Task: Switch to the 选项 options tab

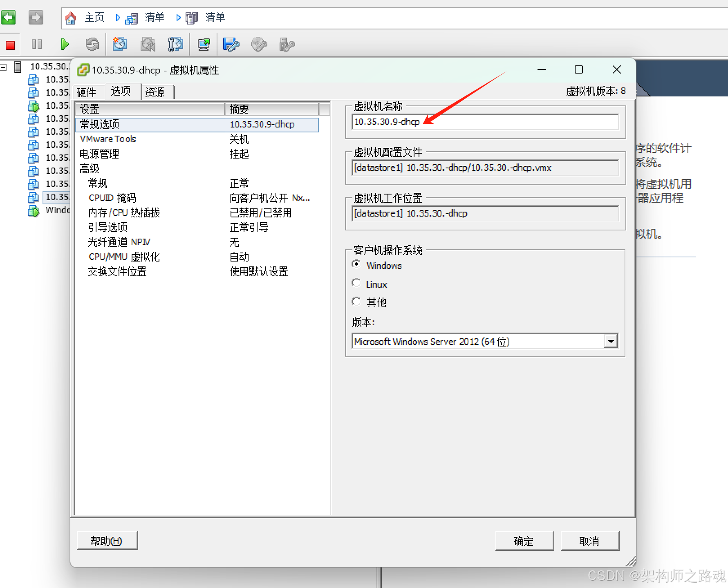Action: click(121, 91)
